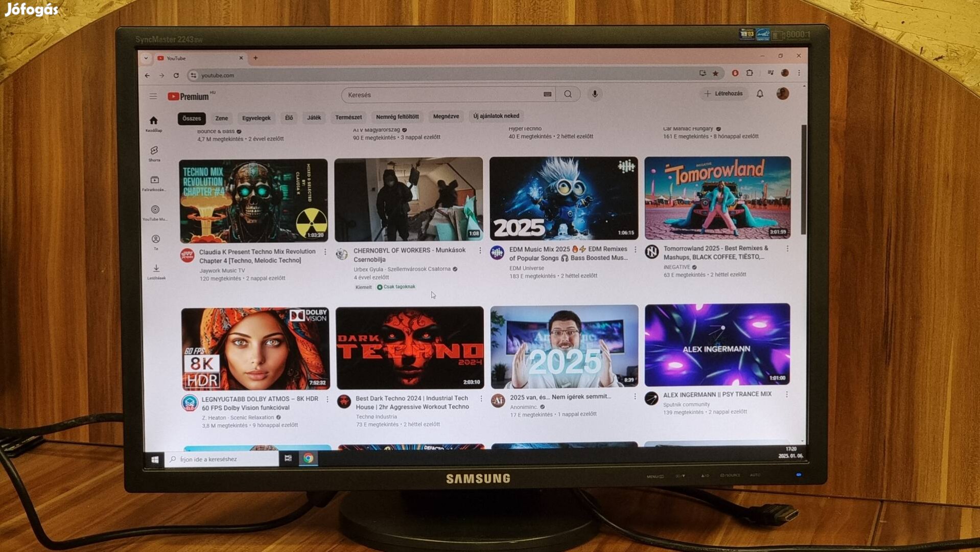Open the YouTube hamburger guide menu
The height and width of the screenshot is (552, 980).
click(153, 96)
